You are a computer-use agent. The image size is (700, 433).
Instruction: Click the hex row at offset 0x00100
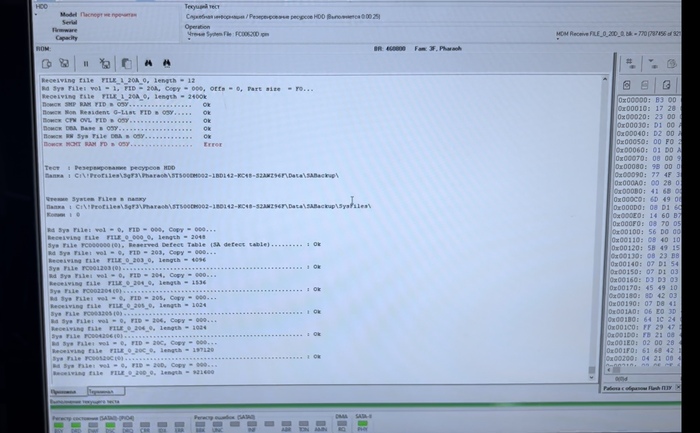[646, 232]
